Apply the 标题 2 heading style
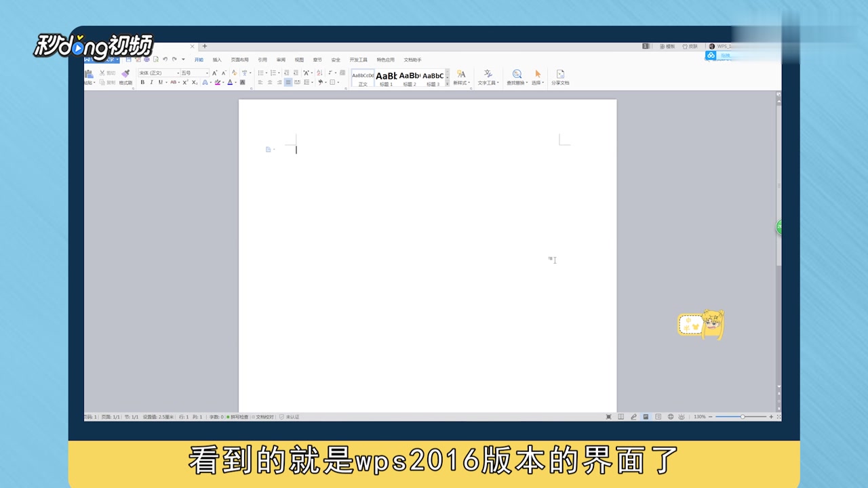This screenshot has width=868, height=488. point(410,78)
